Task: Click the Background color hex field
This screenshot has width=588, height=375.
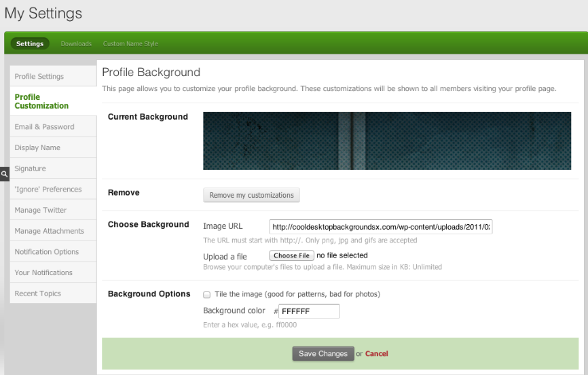Action: (308, 311)
